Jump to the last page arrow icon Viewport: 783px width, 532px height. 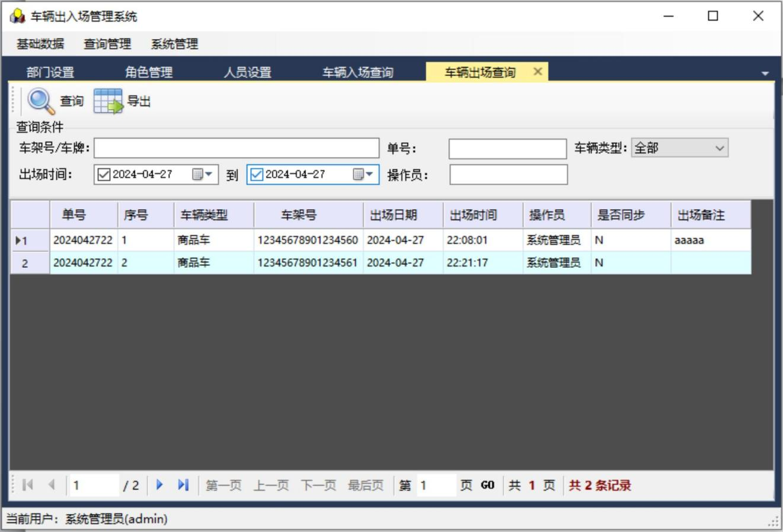[183, 485]
